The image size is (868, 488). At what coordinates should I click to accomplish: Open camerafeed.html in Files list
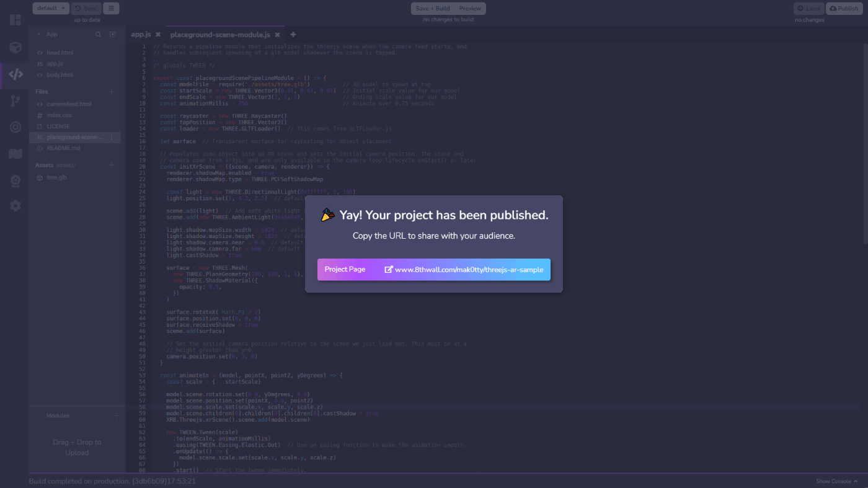[x=69, y=104]
